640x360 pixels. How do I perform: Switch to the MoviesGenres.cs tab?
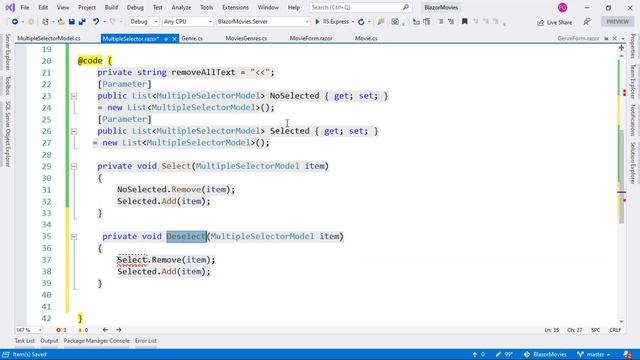coord(246,38)
